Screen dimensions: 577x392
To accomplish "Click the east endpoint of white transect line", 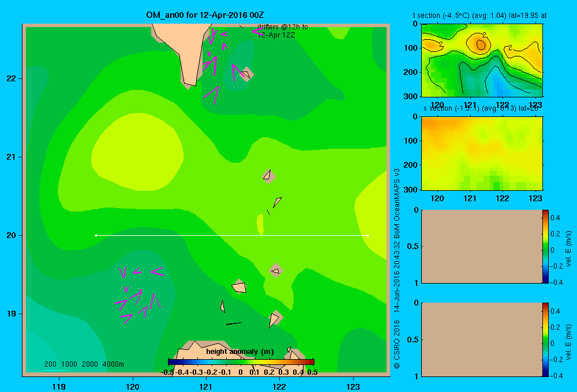I will [x=368, y=235].
